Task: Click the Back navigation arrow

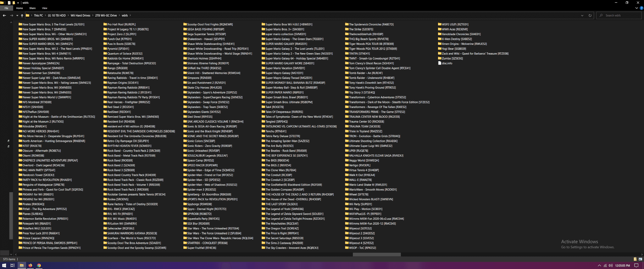Action: 4,15
